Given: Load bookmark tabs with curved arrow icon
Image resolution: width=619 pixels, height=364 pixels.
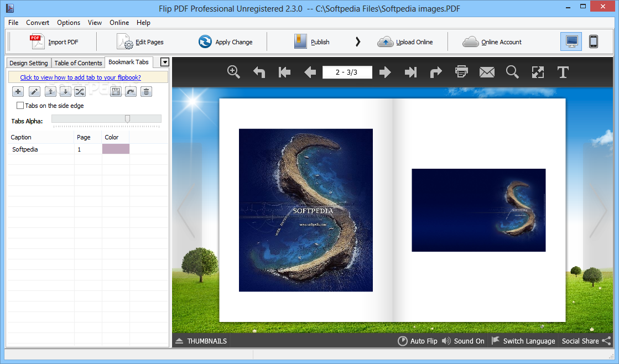Looking at the screenshot, I should click(x=131, y=92).
